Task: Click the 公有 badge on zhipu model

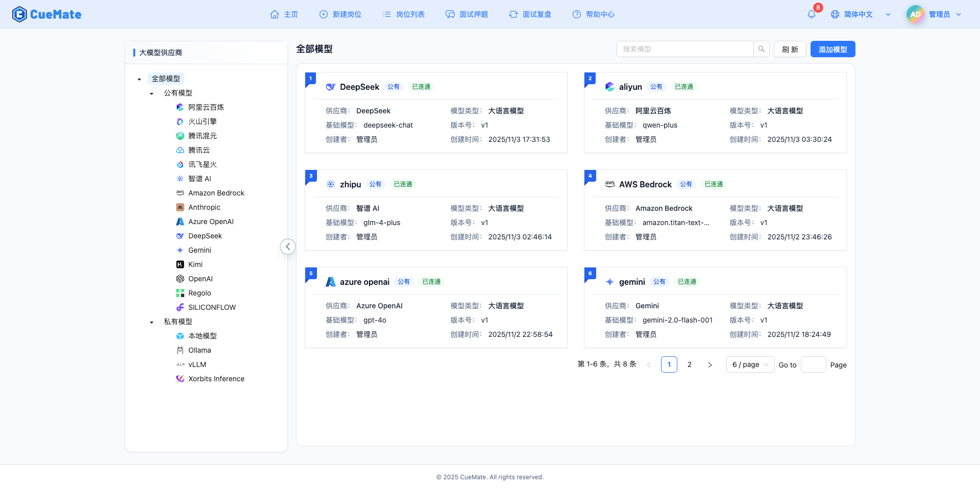Action: [375, 184]
